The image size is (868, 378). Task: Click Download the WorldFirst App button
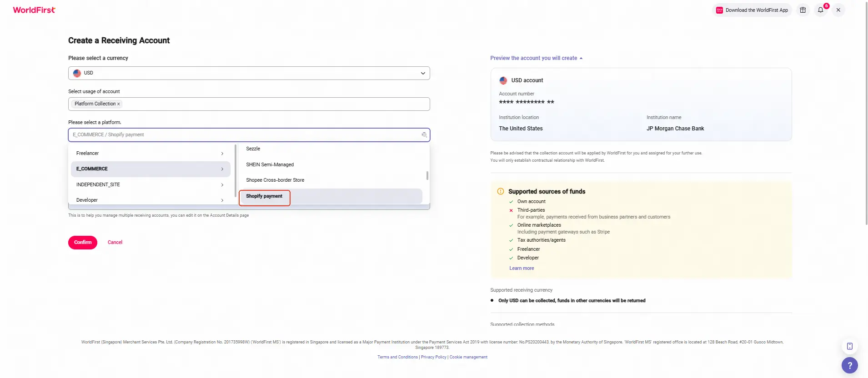pos(752,10)
